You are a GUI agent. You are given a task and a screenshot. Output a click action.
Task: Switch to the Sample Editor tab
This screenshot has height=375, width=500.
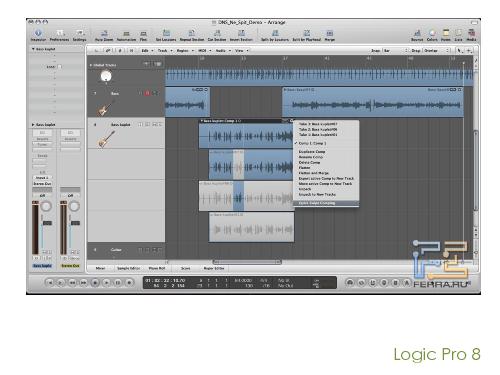(128, 268)
